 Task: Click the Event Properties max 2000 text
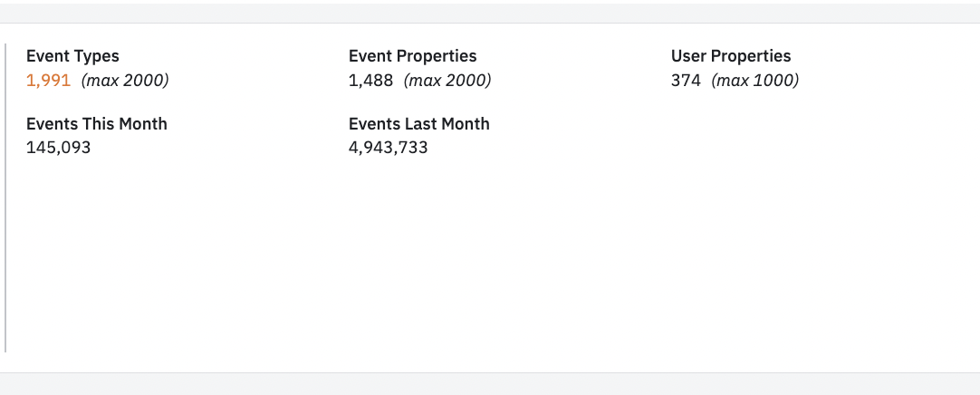447,81
